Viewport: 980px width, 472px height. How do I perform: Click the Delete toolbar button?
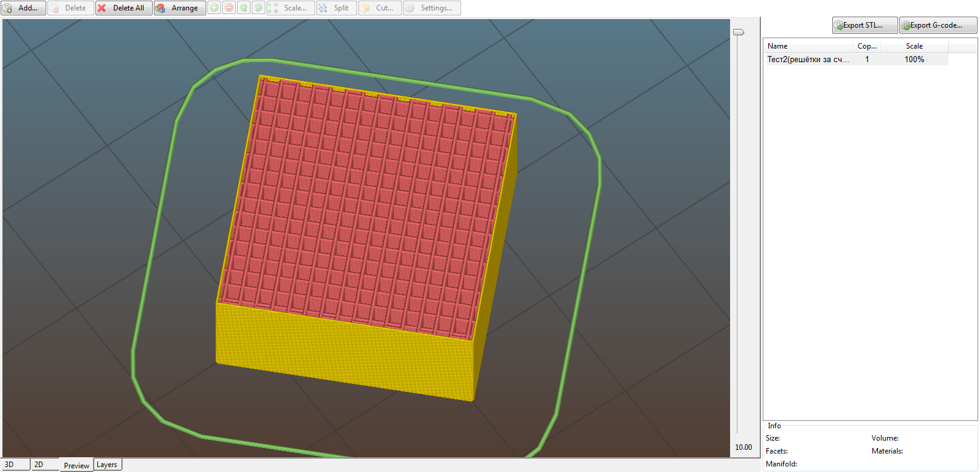[x=71, y=8]
